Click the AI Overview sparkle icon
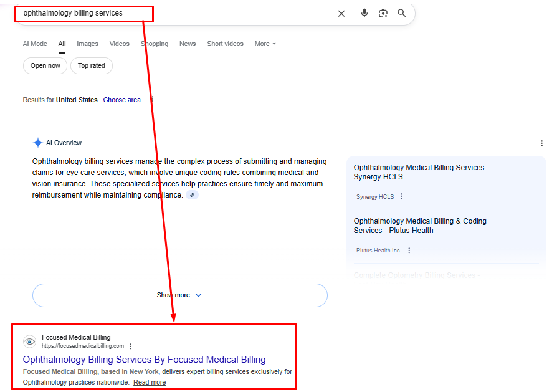Viewport: 557px width, 392px height. 39,143
